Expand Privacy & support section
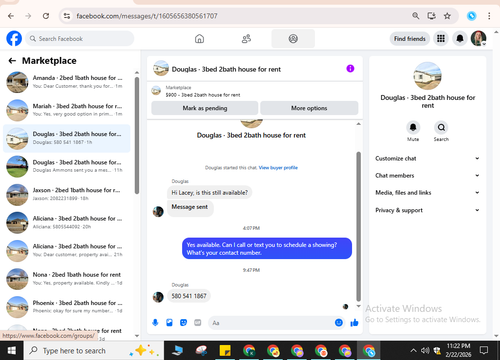The width and height of the screenshot is (500, 360). click(x=428, y=210)
